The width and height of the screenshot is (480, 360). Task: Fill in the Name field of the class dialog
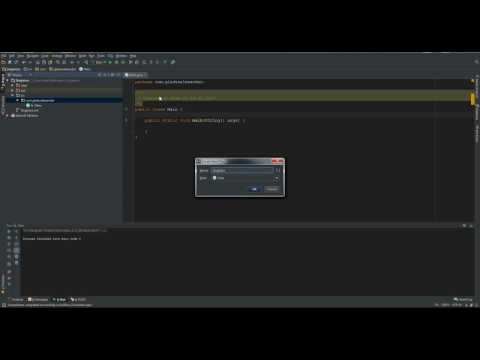click(242, 170)
